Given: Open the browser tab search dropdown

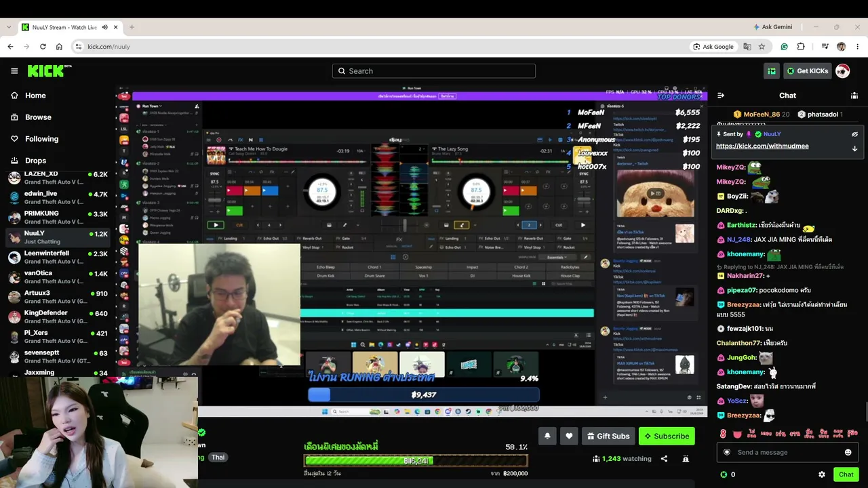Looking at the screenshot, I should tap(9, 27).
